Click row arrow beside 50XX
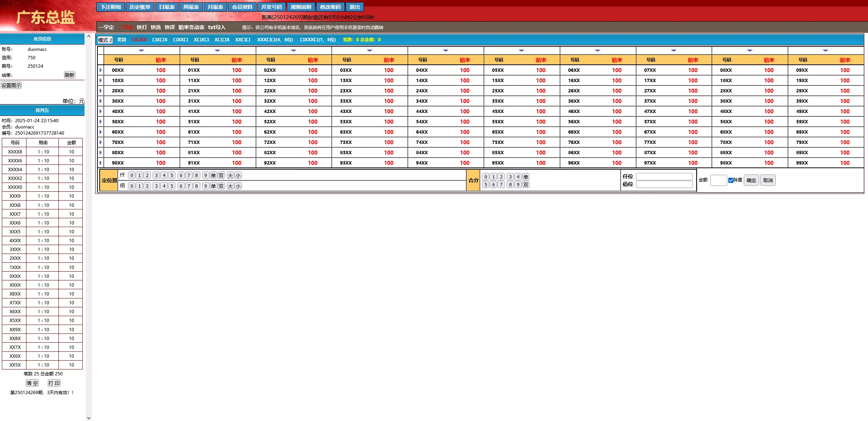 pos(100,121)
